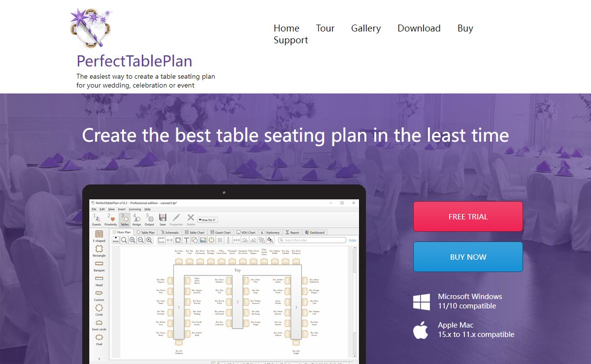Image resolution: width=591 pixels, height=364 pixels.
Task: Open the Tour page link
Action: point(325,28)
